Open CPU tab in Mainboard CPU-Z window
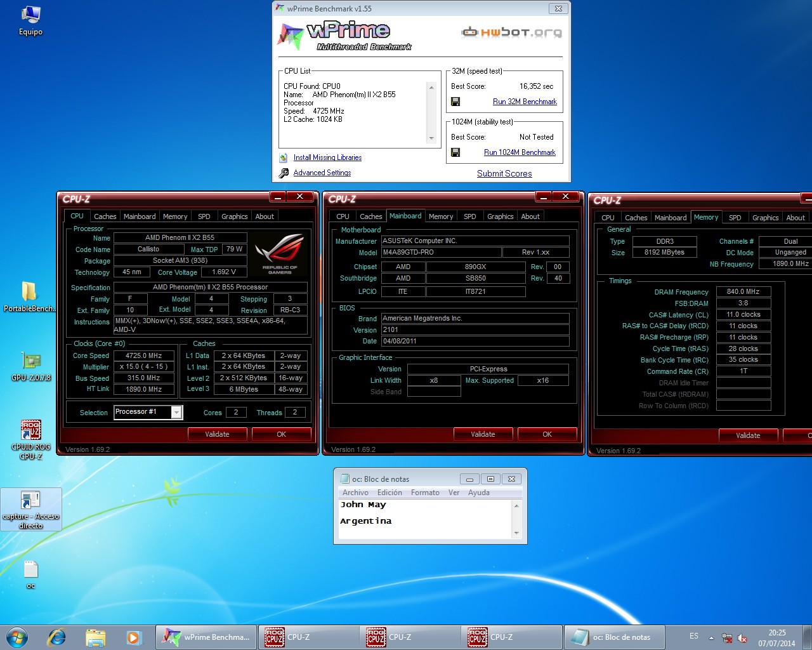812x650 pixels. click(343, 216)
